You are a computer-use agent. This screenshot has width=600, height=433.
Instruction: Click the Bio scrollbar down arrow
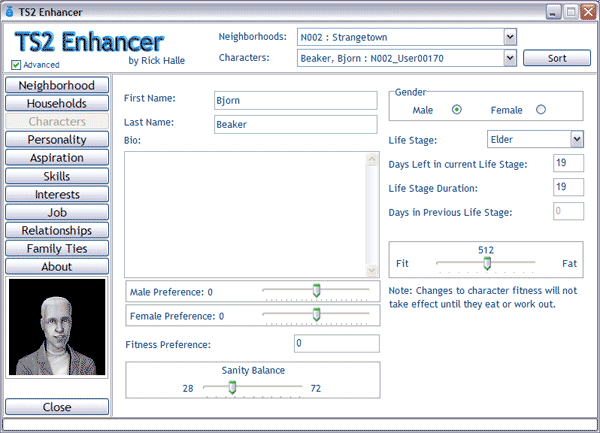pyautogui.click(x=372, y=270)
